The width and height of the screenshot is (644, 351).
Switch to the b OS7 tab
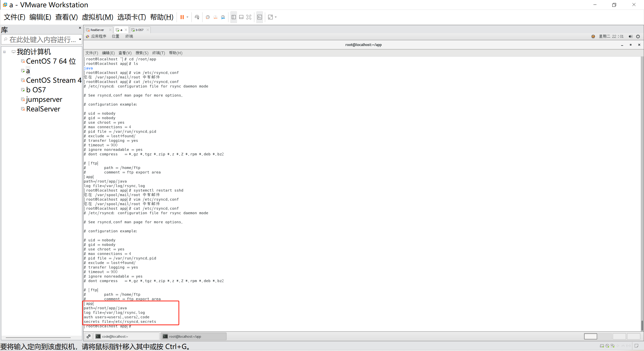[139, 30]
